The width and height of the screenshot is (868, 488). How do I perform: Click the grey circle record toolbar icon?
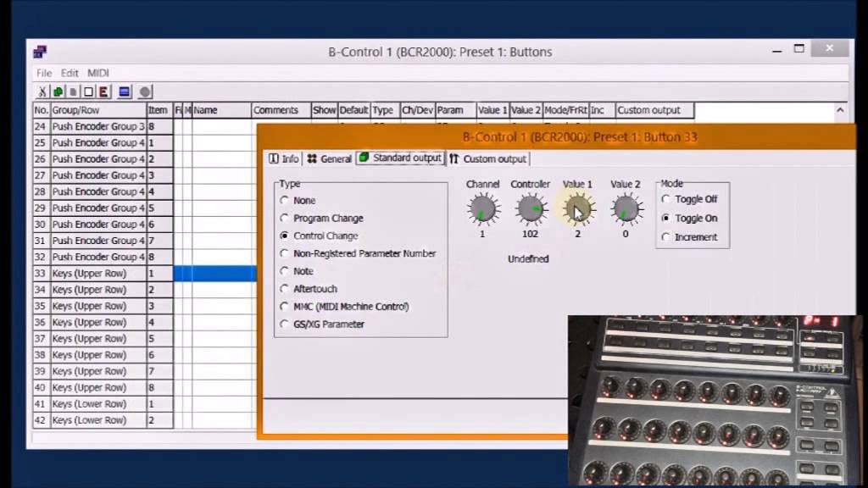[x=145, y=91]
